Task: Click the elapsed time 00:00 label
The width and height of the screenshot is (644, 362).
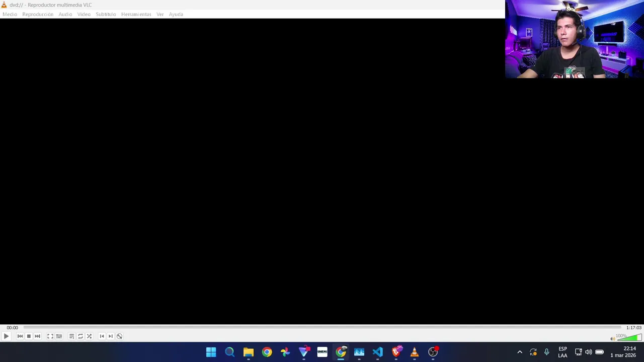Action: (x=12, y=328)
